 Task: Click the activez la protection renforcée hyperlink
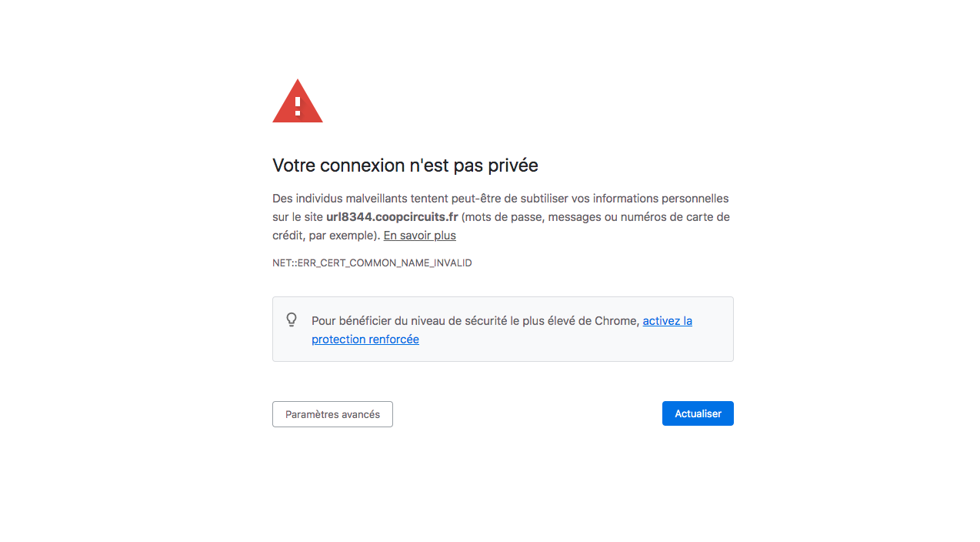666,321
